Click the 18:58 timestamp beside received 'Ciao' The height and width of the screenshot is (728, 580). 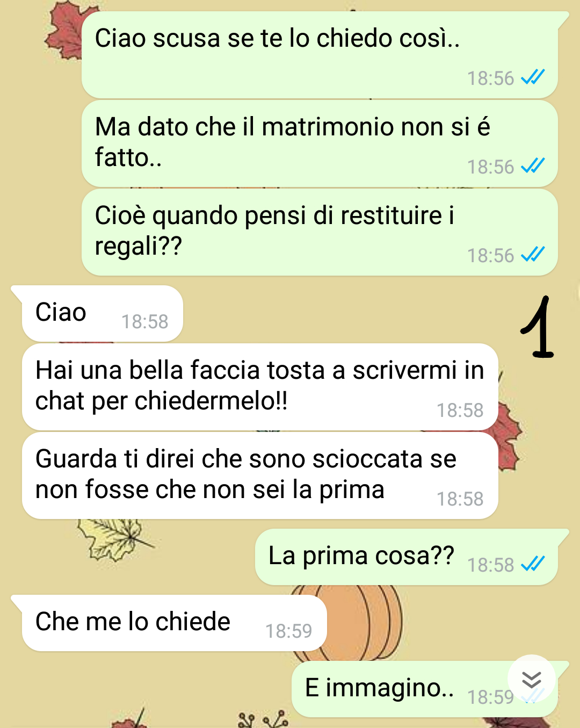[x=144, y=322]
